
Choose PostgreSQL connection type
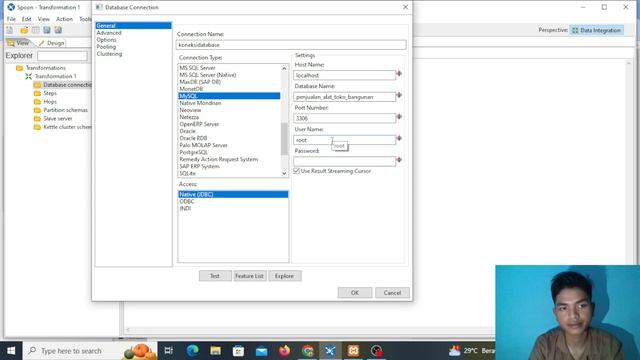coord(193,152)
